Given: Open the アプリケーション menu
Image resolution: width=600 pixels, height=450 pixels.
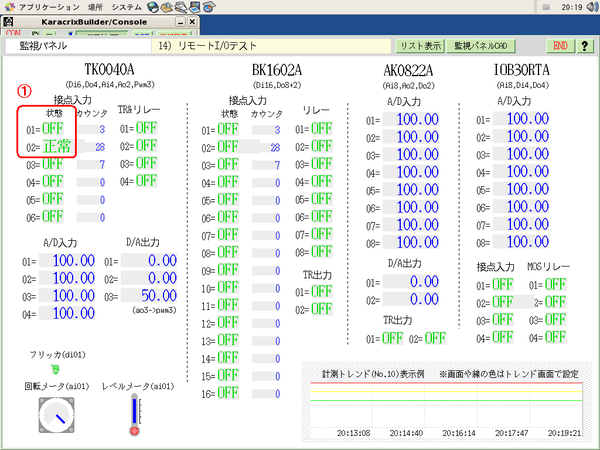Looking at the screenshot, I should (49, 7).
